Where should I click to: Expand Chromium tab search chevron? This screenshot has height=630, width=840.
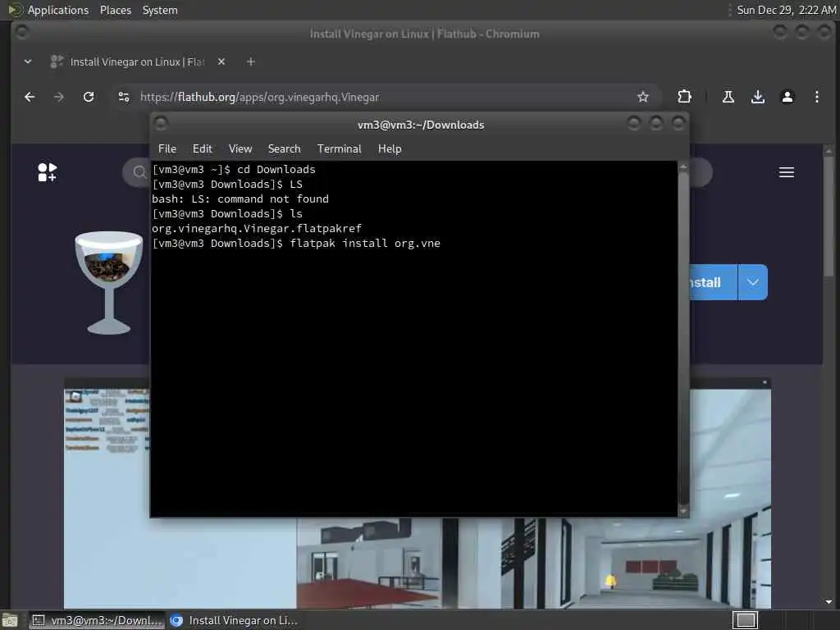[28, 62]
